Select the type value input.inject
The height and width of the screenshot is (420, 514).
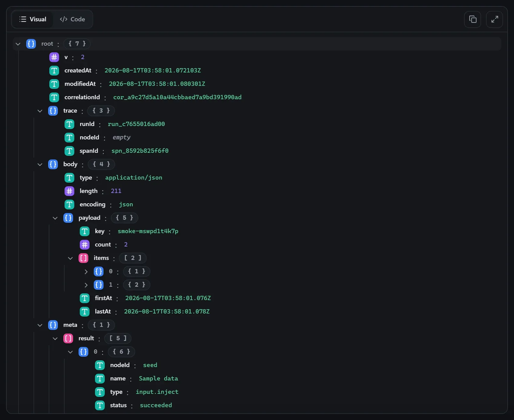click(157, 392)
